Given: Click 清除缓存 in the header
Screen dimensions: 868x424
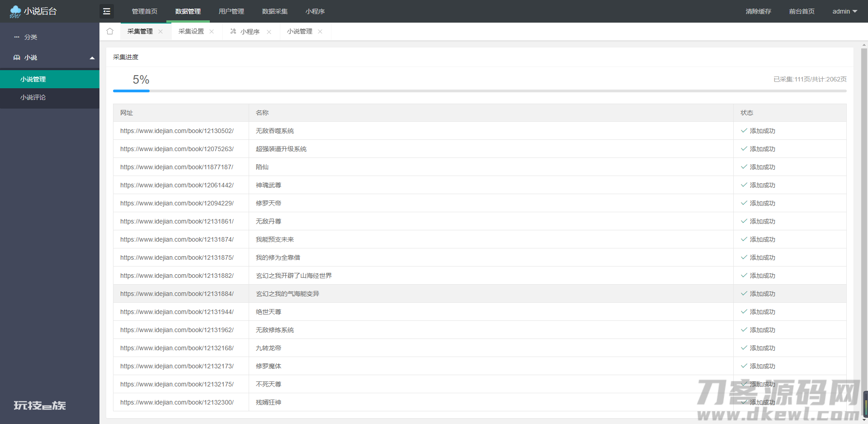Looking at the screenshot, I should click(759, 11).
